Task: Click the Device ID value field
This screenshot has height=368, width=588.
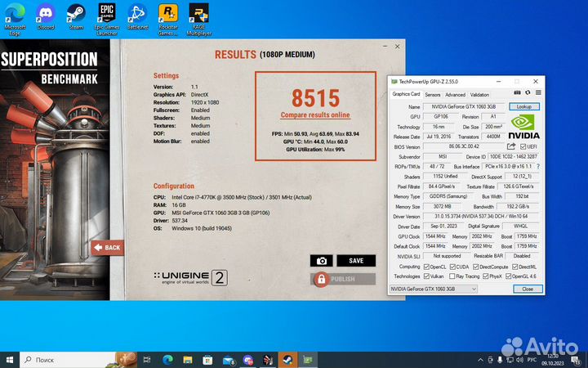Action: [514, 156]
